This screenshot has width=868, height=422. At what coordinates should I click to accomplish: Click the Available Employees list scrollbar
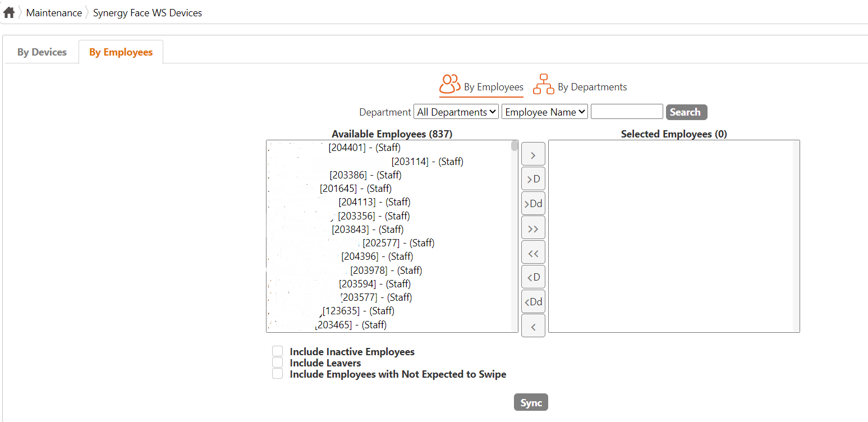coord(515,236)
